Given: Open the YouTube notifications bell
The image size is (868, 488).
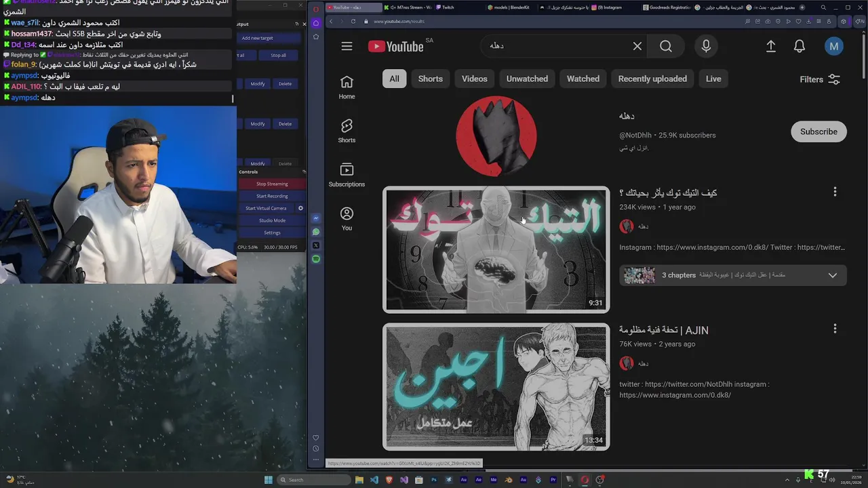Looking at the screenshot, I should tap(800, 46).
